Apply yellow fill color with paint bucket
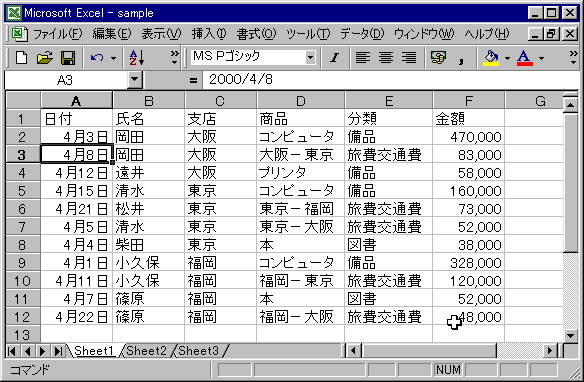This screenshot has height=382, width=584. (x=491, y=58)
